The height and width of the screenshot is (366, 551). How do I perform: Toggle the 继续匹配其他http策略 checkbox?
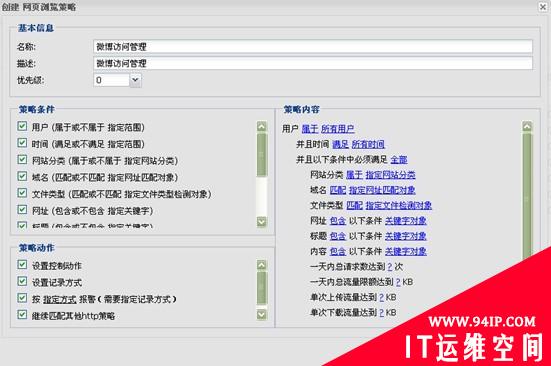tap(22, 315)
